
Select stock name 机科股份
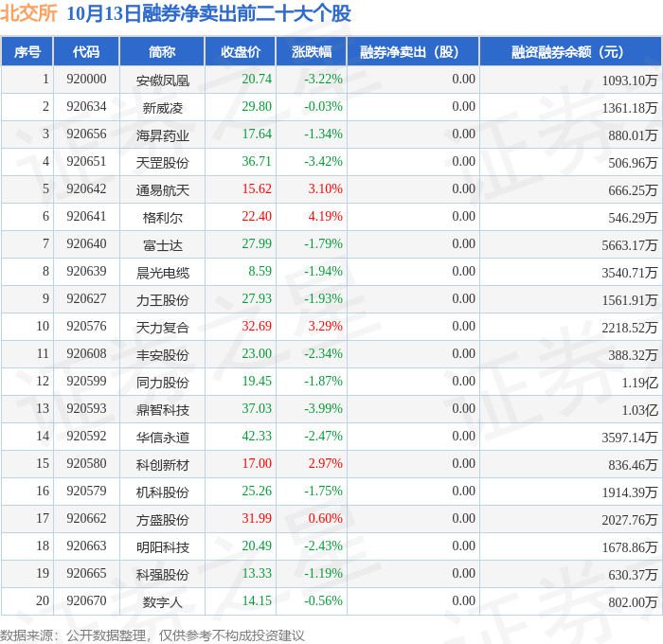point(162,492)
